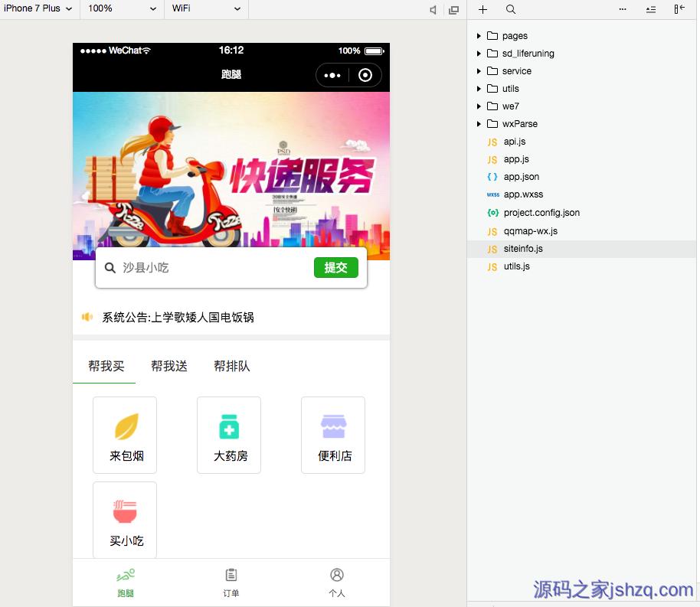
Task: Open the 100% zoom level dropdown
Action: click(x=121, y=8)
